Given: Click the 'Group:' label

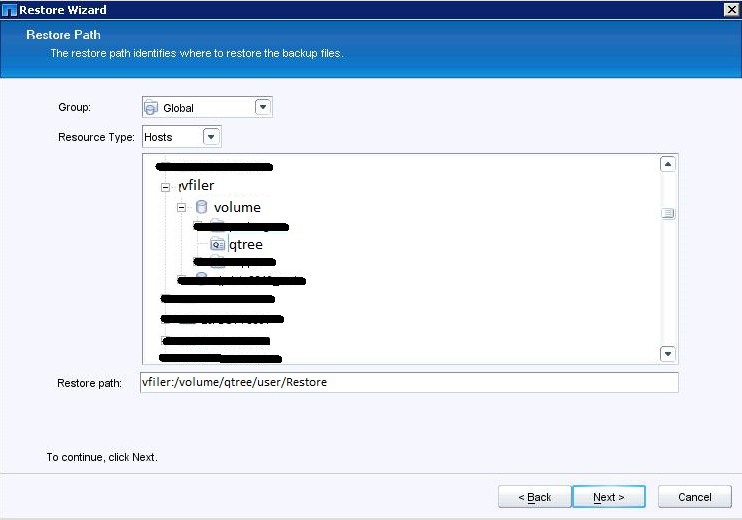Looking at the screenshot, I should [74, 107].
